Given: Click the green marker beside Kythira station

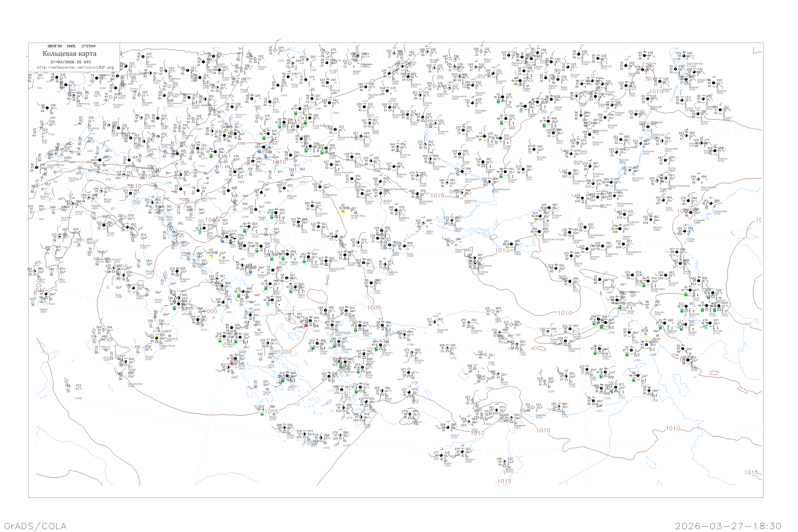Looking at the screenshot, I should (x=262, y=414).
